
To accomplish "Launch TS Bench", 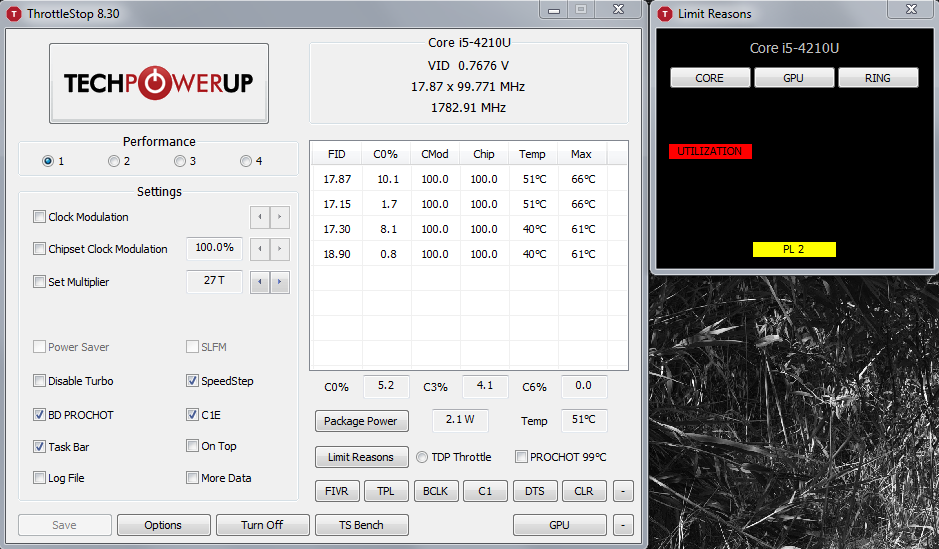I will pos(362,525).
